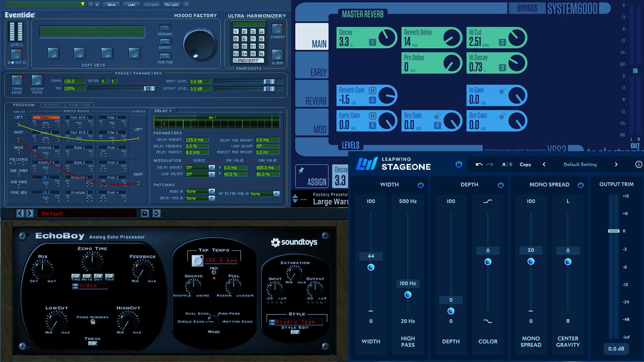The height and width of the screenshot is (362, 644).
Task: Click the StageOne undo arrow
Action: coord(479,164)
